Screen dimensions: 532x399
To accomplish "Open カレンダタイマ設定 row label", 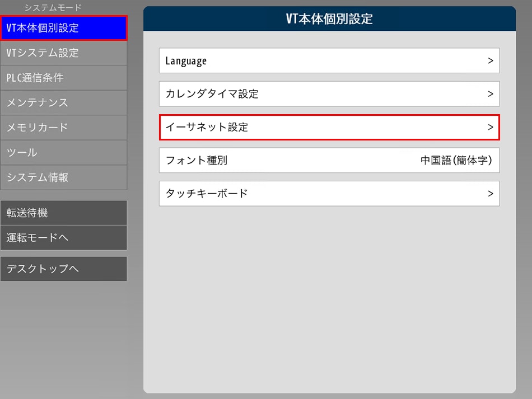I will pos(212,94).
